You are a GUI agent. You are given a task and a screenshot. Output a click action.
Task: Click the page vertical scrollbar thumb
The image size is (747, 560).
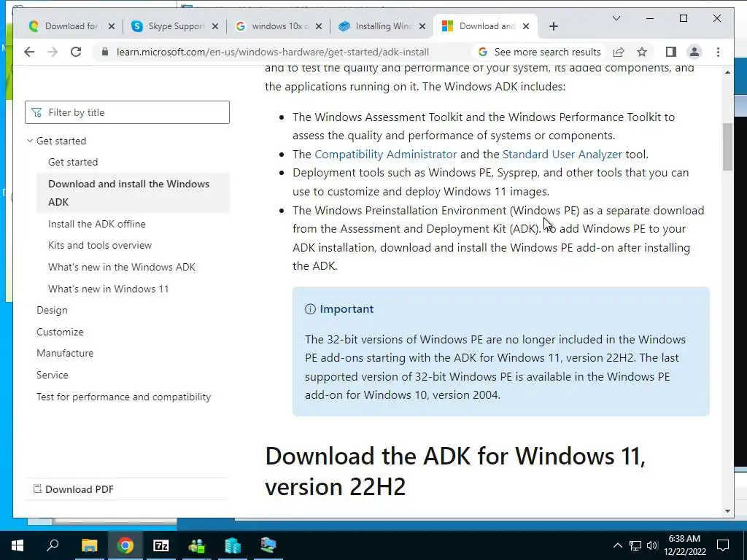click(x=727, y=147)
